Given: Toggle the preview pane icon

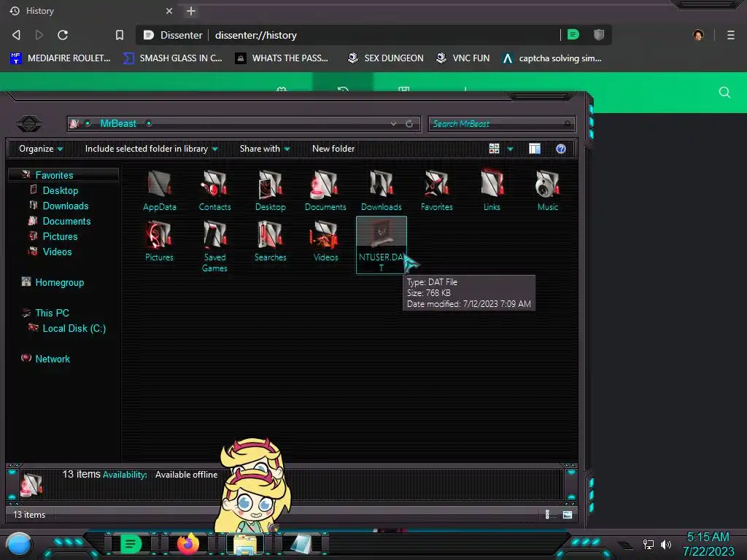Looking at the screenshot, I should click(x=535, y=149).
